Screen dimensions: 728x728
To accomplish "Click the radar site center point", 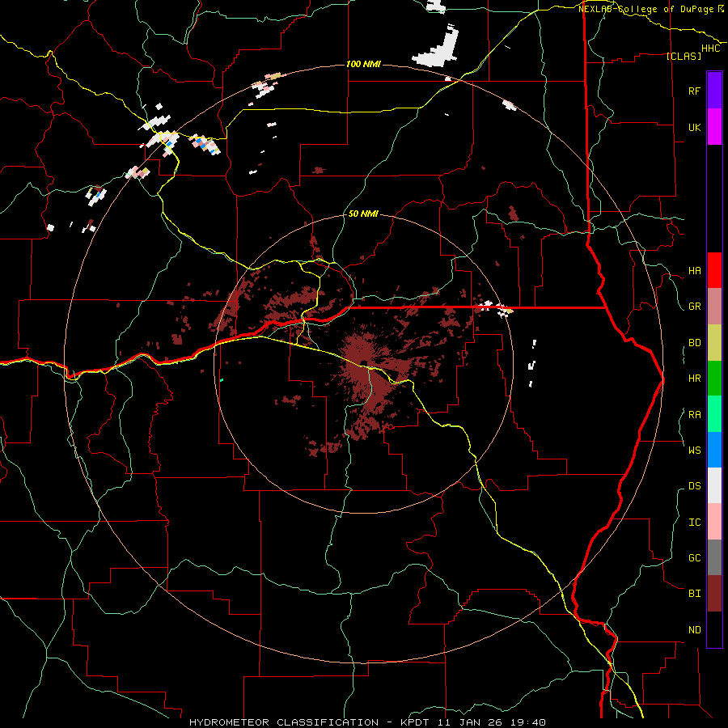I will (x=363, y=363).
